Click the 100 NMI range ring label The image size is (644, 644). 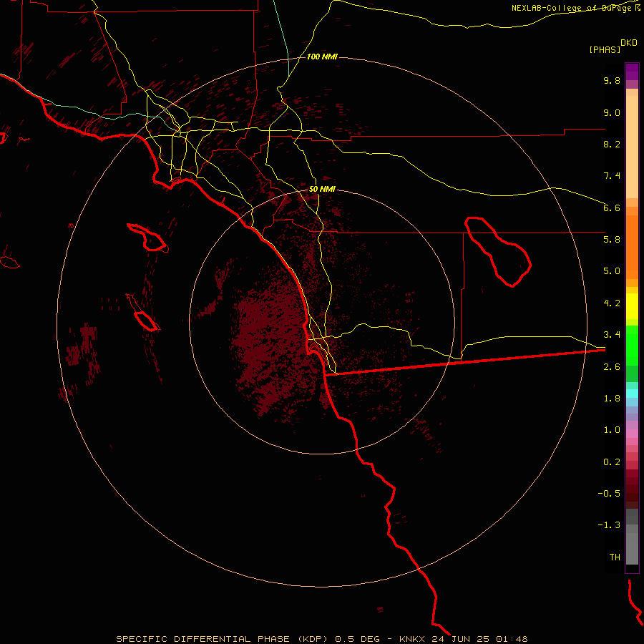coord(322,57)
